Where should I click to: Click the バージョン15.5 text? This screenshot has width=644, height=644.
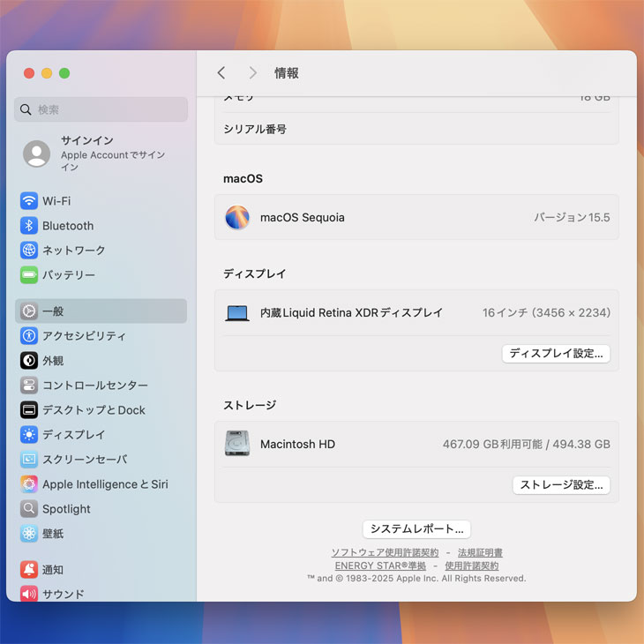coord(572,217)
